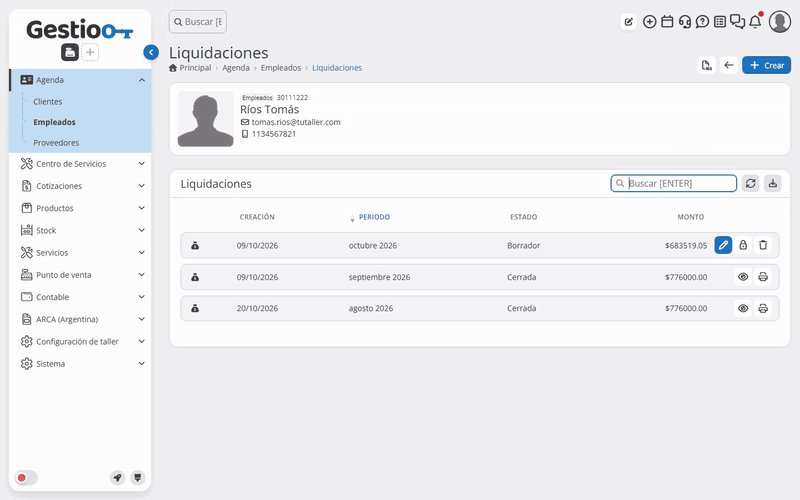Click the list table icon in top bar
Viewport: 800px width, 500px height.
[x=720, y=22]
